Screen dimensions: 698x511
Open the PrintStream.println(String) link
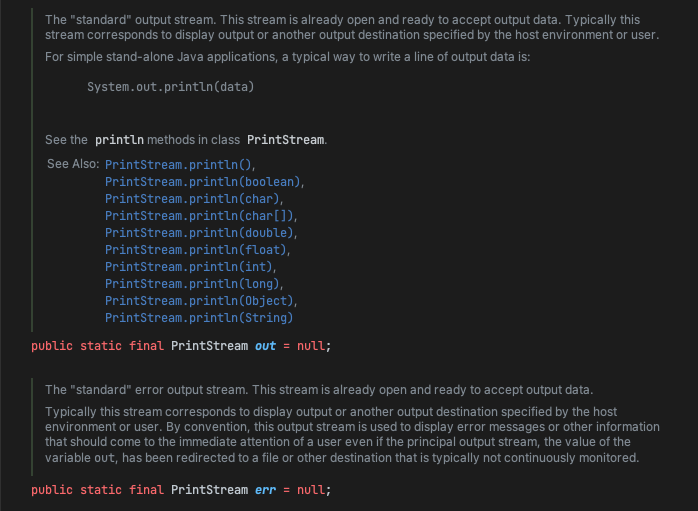click(199, 318)
